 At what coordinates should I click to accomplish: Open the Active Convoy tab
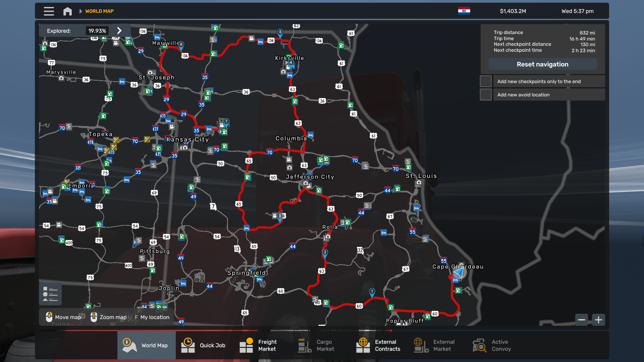[x=492, y=345]
